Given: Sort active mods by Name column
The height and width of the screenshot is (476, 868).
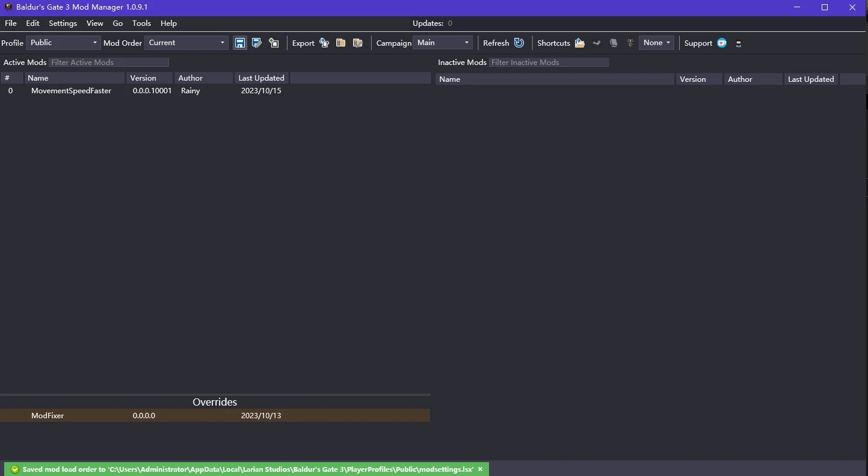Looking at the screenshot, I should click(75, 78).
